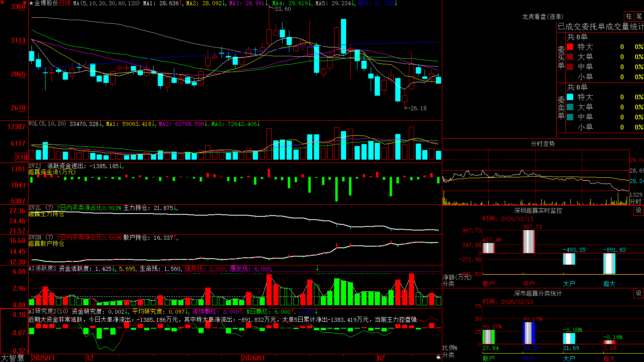The image size is (644, 362).
Task: Click red 特大 buy-order color swatch
Action: pos(570,47)
